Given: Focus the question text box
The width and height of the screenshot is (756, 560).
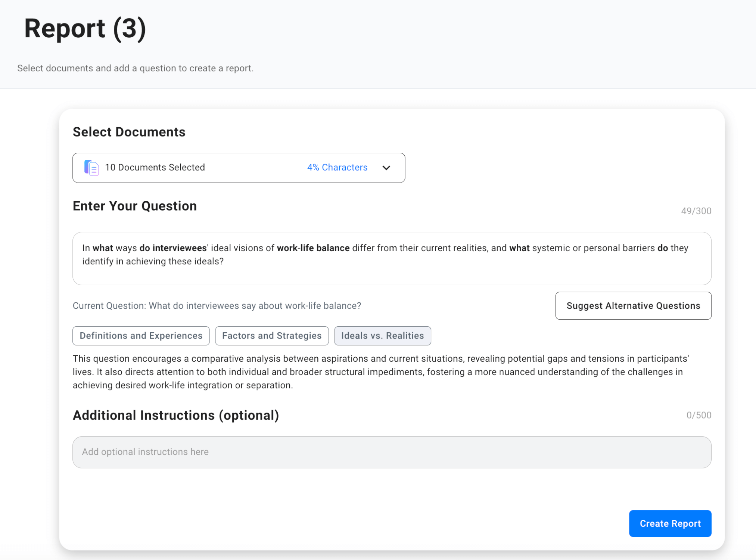Looking at the screenshot, I should [x=391, y=258].
